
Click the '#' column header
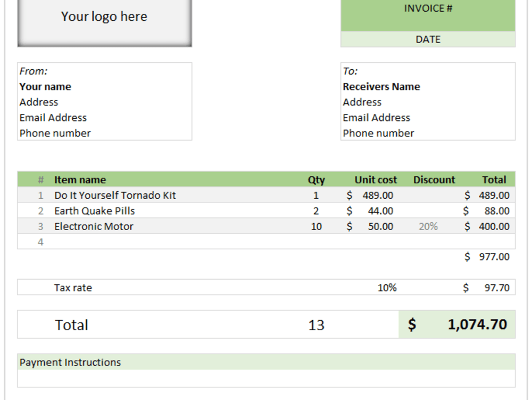pyautogui.click(x=41, y=179)
